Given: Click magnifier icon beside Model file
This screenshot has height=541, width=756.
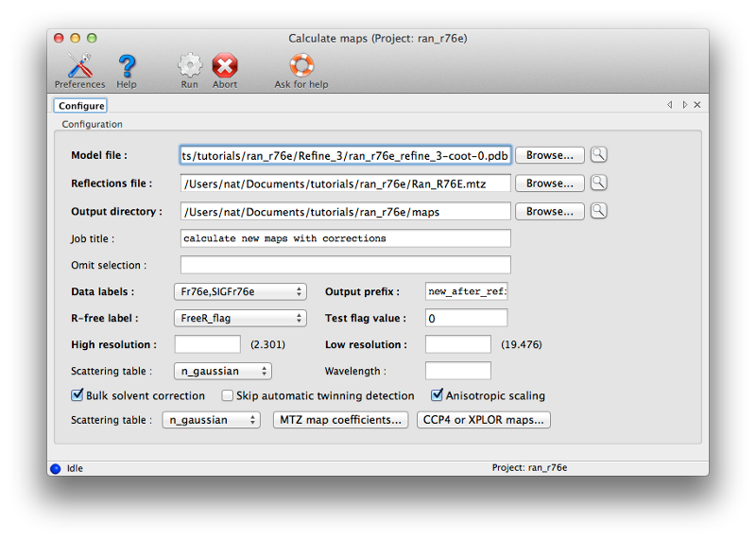Looking at the screenshot, I should (x=598, y=155).
